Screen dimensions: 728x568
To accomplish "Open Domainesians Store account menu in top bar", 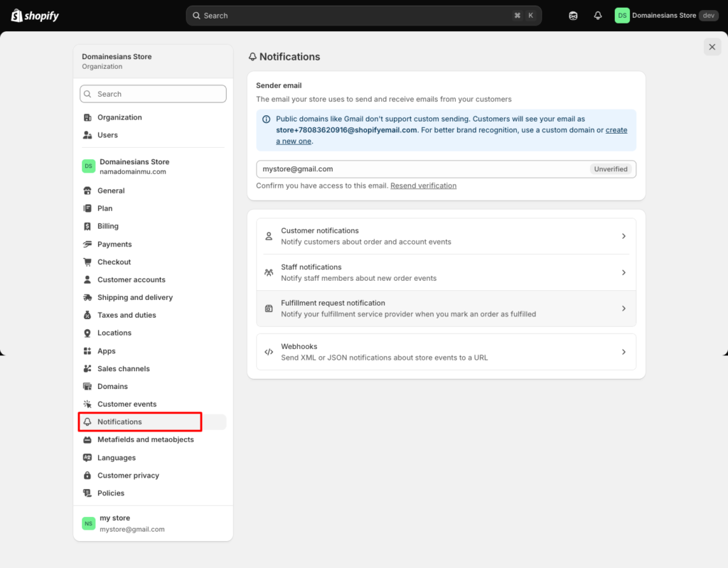I will [667, 16].
